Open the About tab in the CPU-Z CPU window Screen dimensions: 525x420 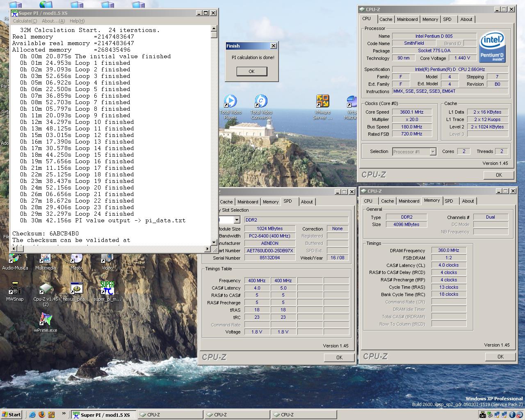(466, 19)
